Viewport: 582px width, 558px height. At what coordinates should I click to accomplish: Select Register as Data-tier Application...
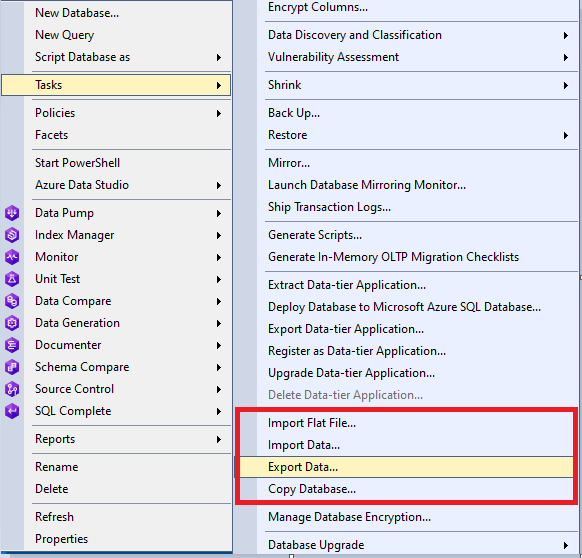point(357,351)
